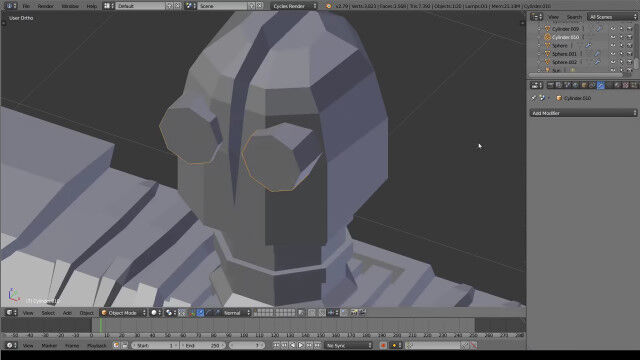Viewport: 640px width, 360px height.
Task: Open the Cycles Render engine dropdown
Action: pos(294,6)
